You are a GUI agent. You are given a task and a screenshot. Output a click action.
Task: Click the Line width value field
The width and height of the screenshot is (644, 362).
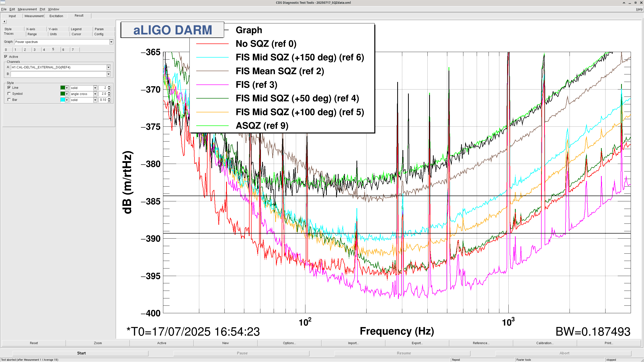coord(103,88)
